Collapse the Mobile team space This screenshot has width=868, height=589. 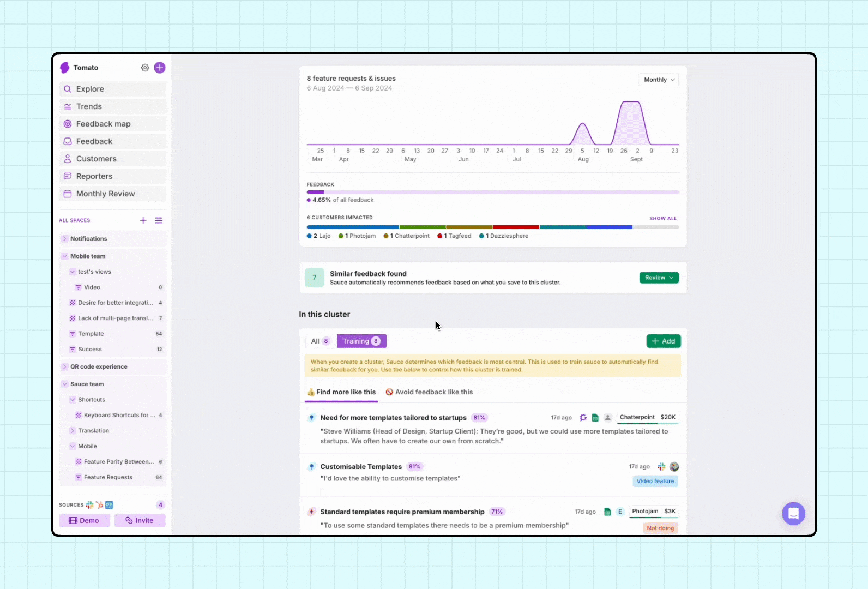[65, 256]
